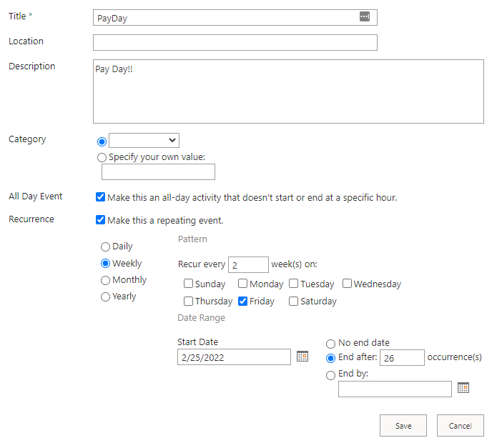This screenshot has height=448, width=502.
Task: Select the No end date option
Action: point(330,344)
